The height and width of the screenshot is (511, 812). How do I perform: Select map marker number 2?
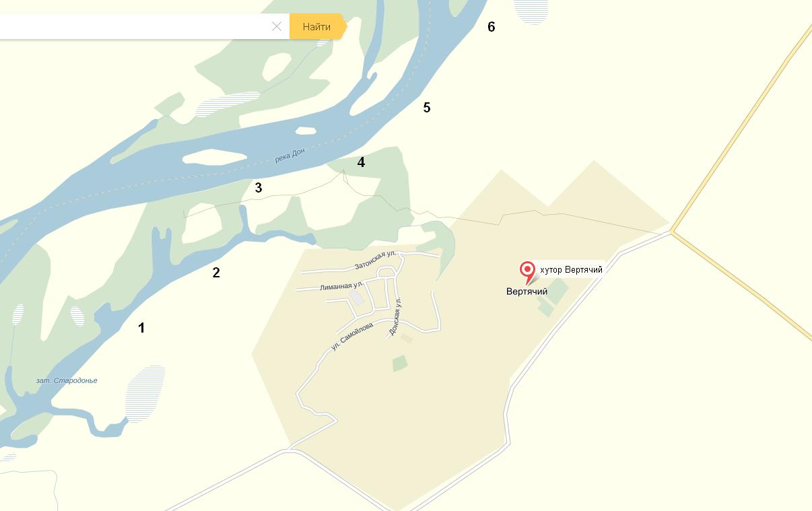tap(216, 273)
